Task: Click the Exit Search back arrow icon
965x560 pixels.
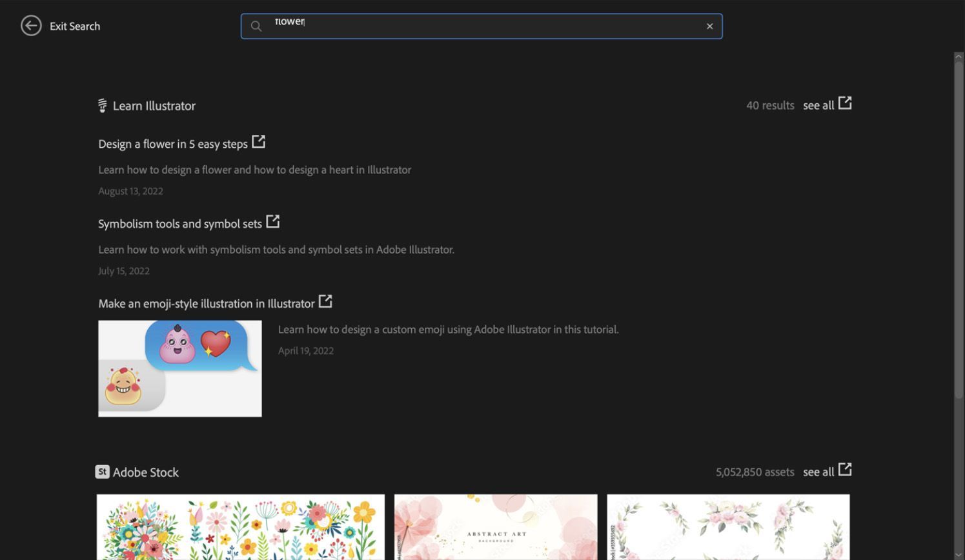Action: pos(31,26)
